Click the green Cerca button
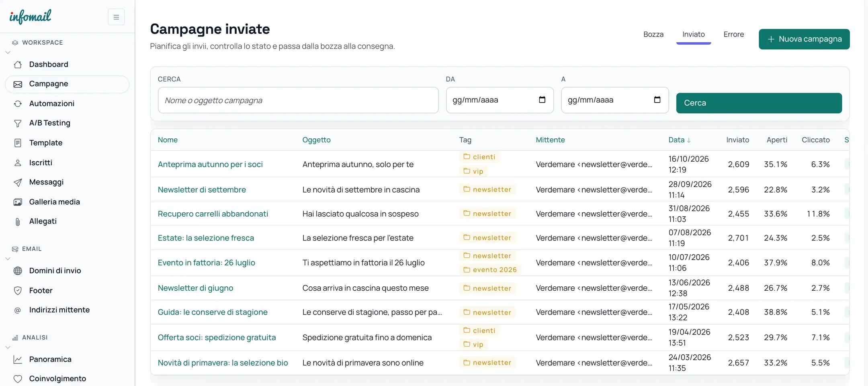This screenshot has height=386, width=868. point(759,103)
